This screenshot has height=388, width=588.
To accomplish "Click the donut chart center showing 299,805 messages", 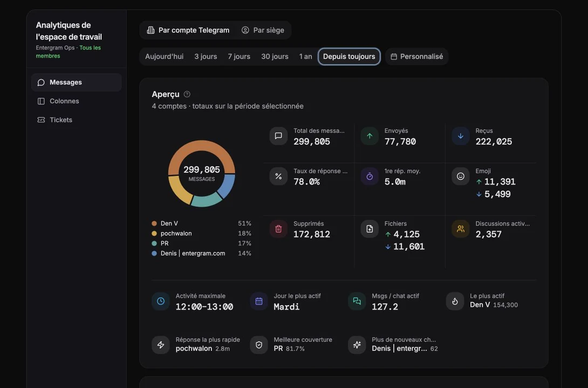I will coord(202,174).
